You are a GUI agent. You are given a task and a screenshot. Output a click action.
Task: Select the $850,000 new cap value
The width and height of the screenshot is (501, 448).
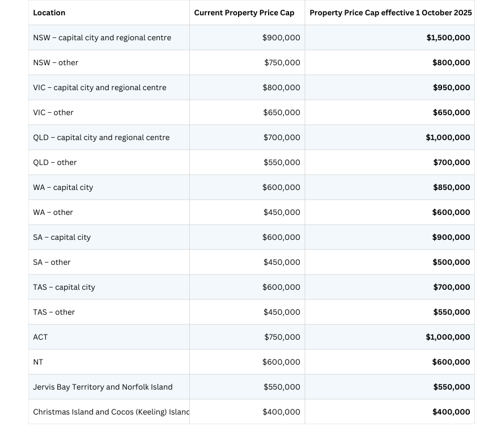[451, 187]
